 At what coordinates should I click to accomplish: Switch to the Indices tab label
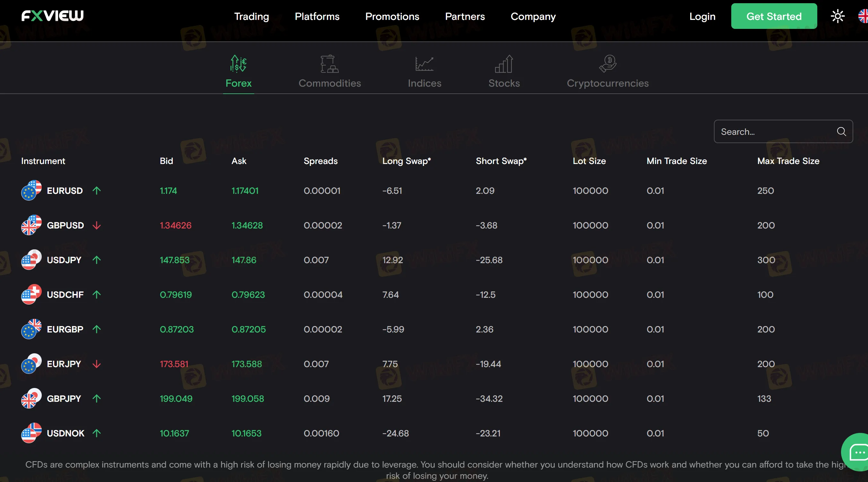425,83
